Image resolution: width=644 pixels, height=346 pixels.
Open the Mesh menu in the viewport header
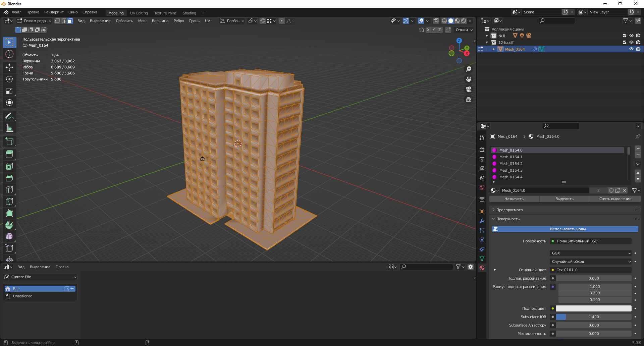coord(142,21)
